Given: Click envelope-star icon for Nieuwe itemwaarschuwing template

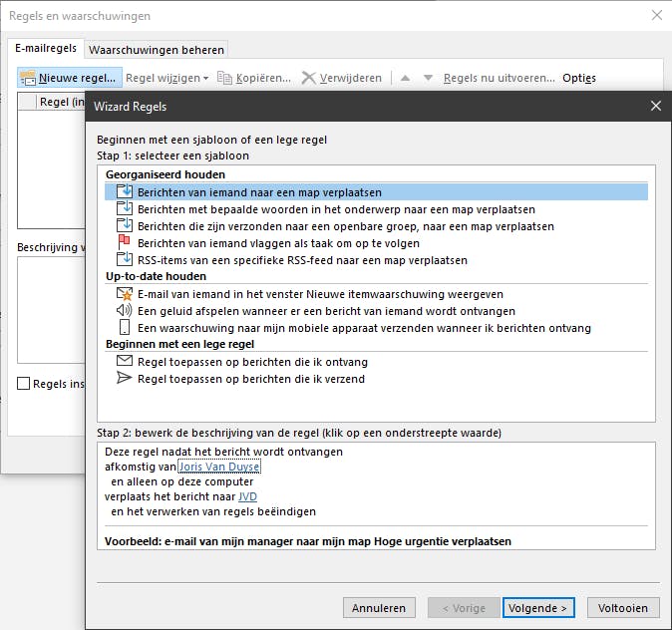Looking at the screenshot, I should tap(125, 294).
